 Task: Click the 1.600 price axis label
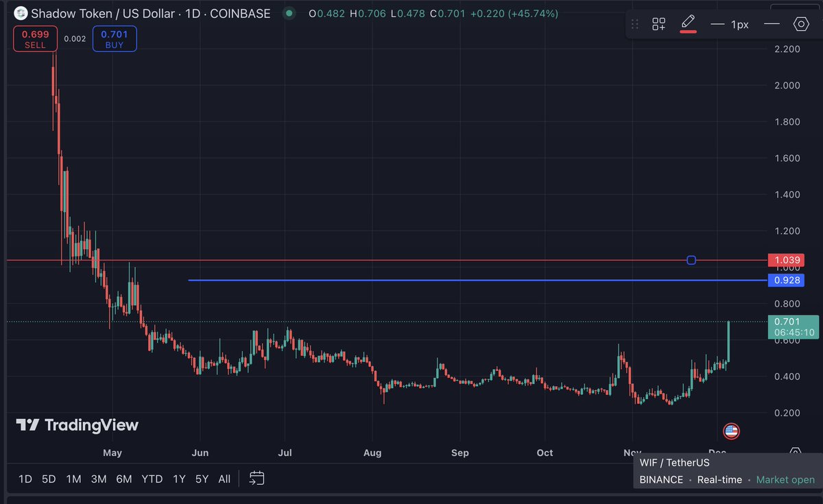[787, 158]
